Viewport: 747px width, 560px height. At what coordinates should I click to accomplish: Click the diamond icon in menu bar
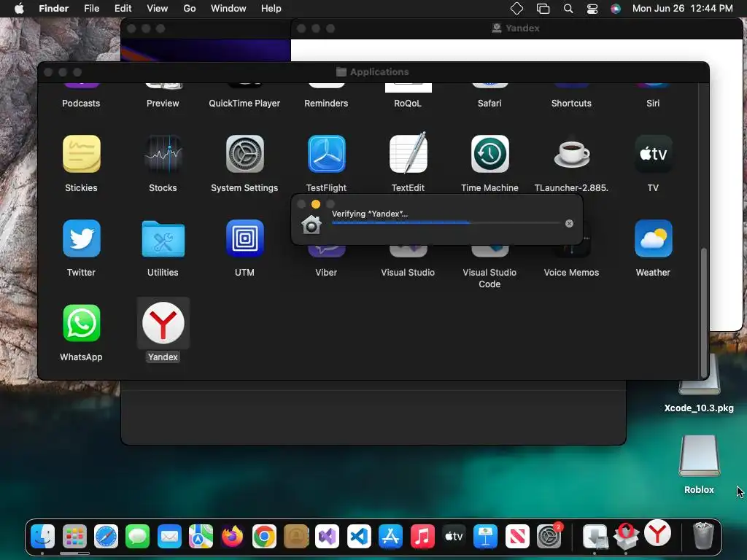(x=516, y=9)
